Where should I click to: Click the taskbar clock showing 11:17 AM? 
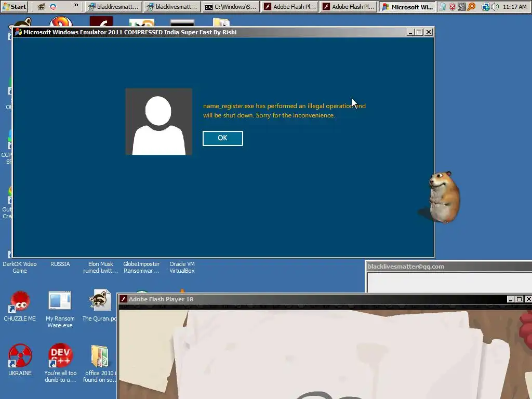pyautogui.click(x=515, y=7)
